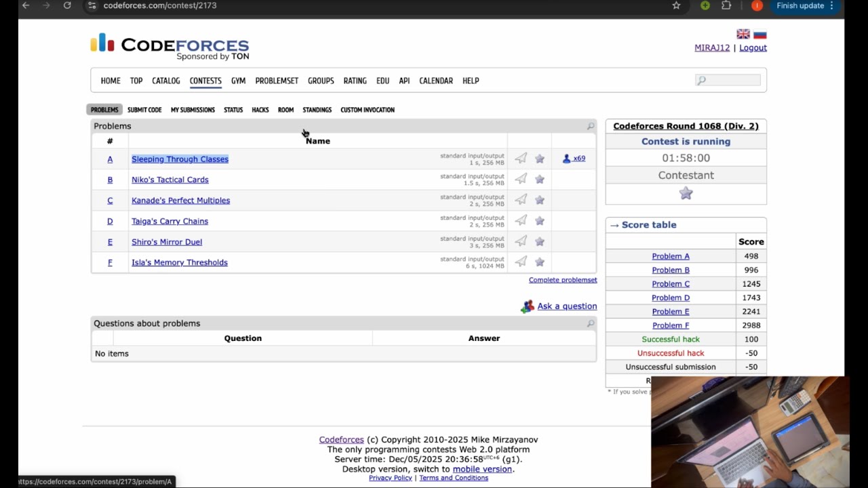Click the browser address bar URL
868x488 pixels.
click(x=160, y=5)
